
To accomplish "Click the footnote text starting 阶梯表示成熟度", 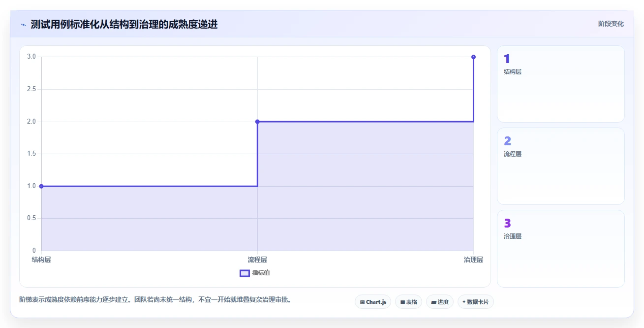I will (x=155, y=299).
